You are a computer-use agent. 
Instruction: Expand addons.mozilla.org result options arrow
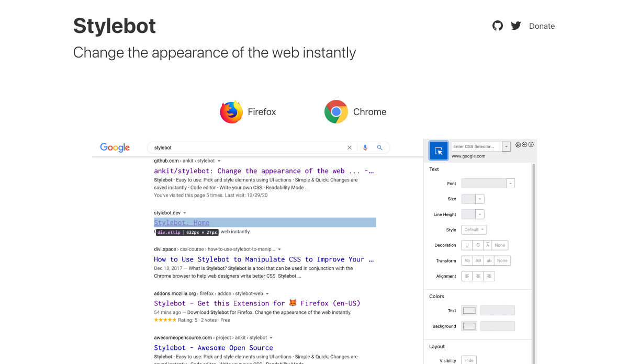coord(267,294)
